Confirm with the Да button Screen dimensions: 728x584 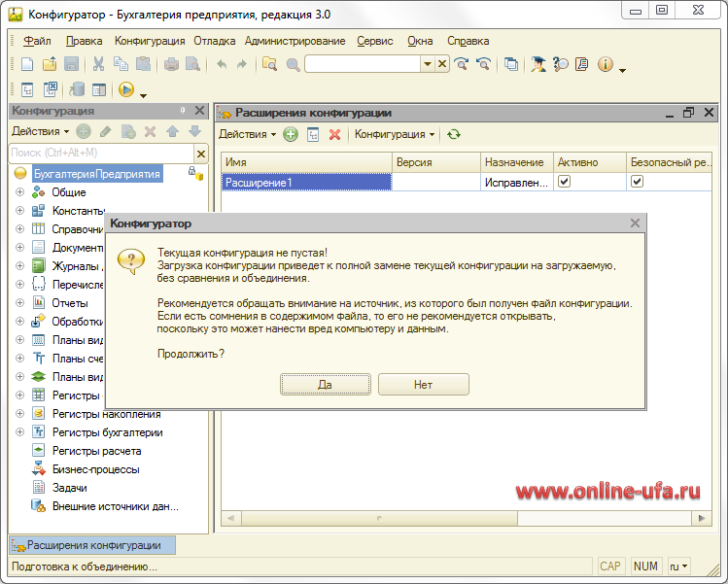[325, 385]
